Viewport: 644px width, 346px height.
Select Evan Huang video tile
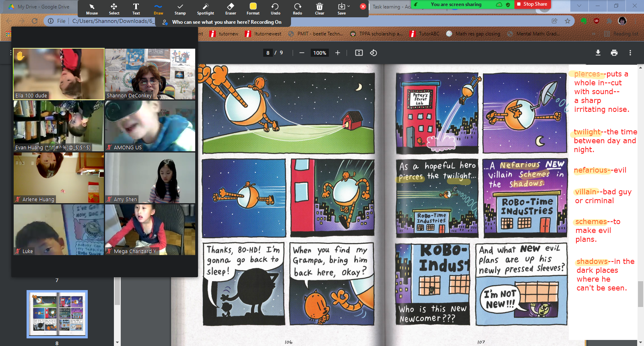coord(59,126)
